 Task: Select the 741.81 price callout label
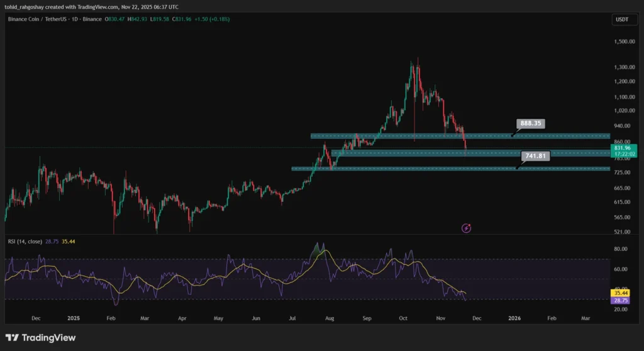pyautogui.click(x=535, y=155)
